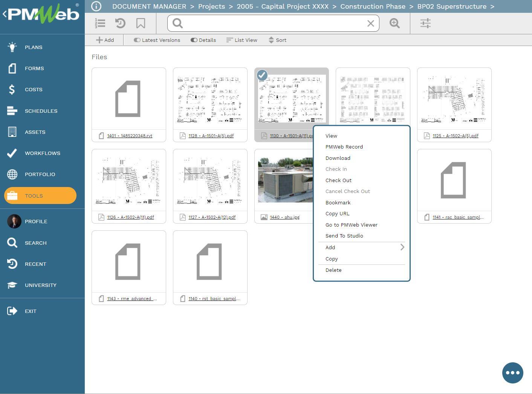Click the info icon beside Document Manager
The height and width of the screenshot is (394, 532).
[x=96, y=6]
